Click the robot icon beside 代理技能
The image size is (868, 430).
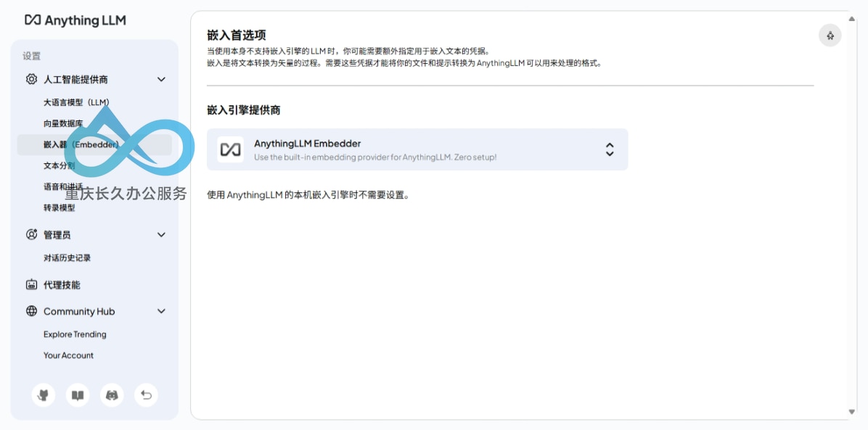(31, 284)
